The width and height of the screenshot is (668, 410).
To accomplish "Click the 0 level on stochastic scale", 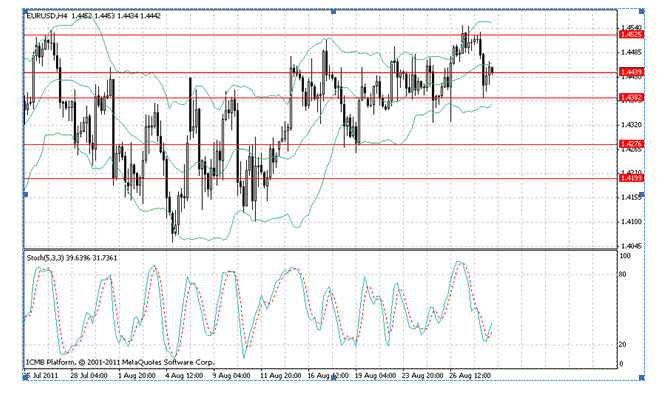I will tap(621, 364).
